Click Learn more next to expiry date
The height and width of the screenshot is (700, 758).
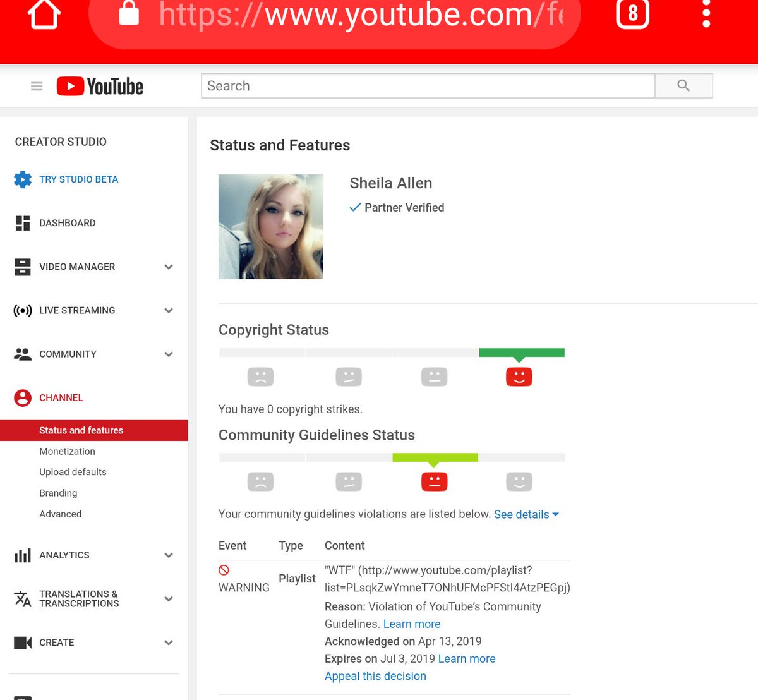pos(467,659)
